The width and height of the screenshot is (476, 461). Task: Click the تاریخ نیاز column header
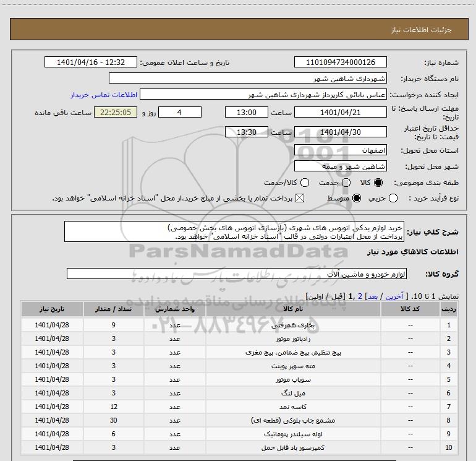(52, 309)
